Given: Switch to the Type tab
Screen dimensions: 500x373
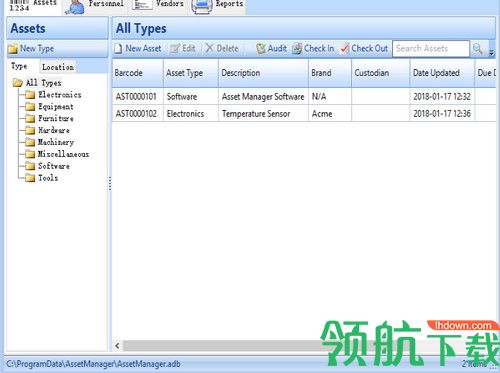Looking at the screenshot, I should pyautogui.click(x=19, y=66).
